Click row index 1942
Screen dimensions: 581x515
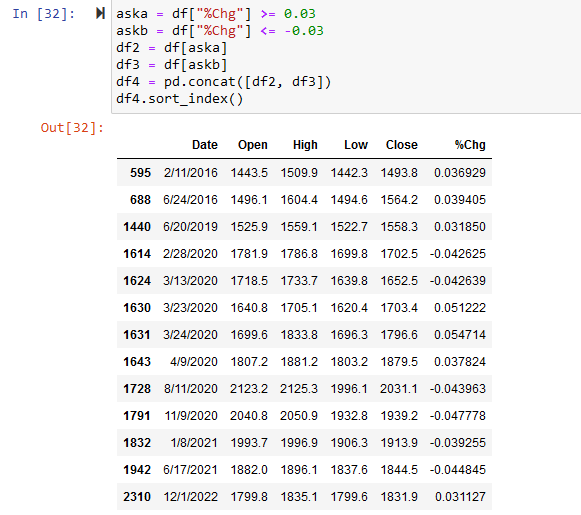click(x=137, y=470)
